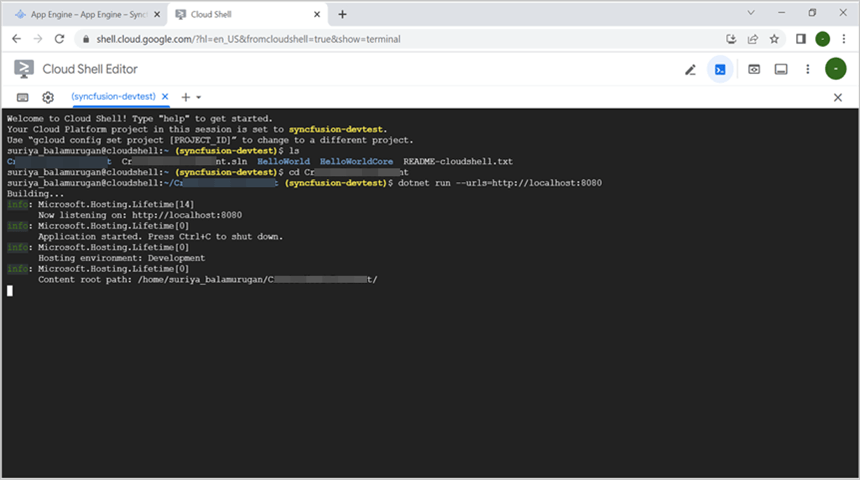Click the install app icon in address bar
The height and width of the screenshot is (480, 860).
731,39
